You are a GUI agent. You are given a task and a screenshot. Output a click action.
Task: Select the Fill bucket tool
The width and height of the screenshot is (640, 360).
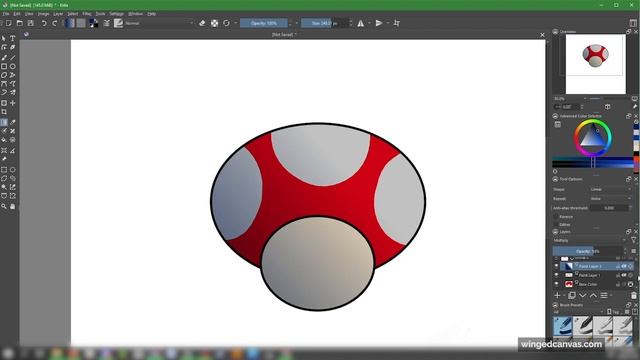4,140
